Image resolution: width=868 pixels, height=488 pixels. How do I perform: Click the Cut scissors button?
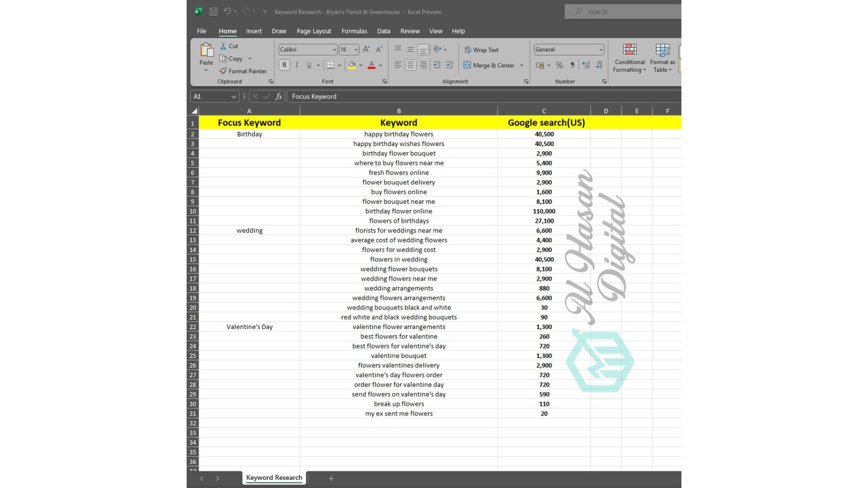229,46
